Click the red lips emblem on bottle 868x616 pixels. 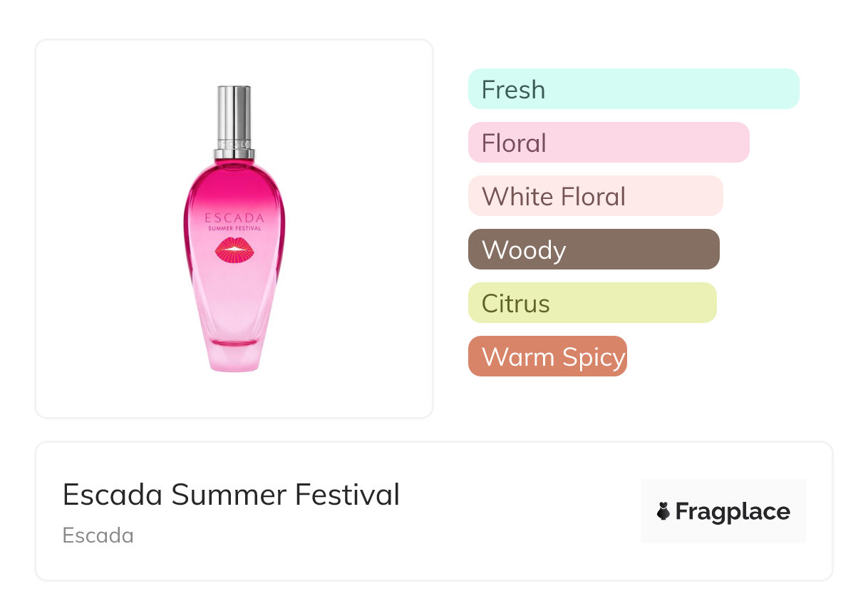click(x=234, y=250)
